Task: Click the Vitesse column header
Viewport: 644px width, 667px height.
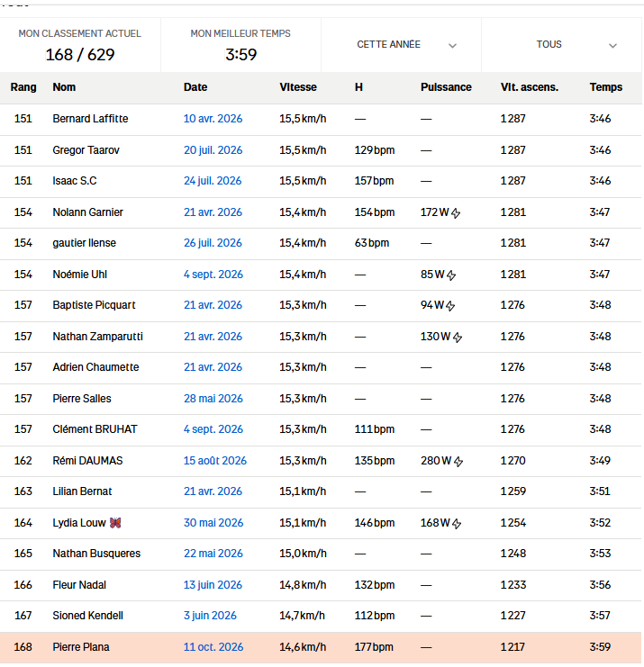Action: point(298,87)
